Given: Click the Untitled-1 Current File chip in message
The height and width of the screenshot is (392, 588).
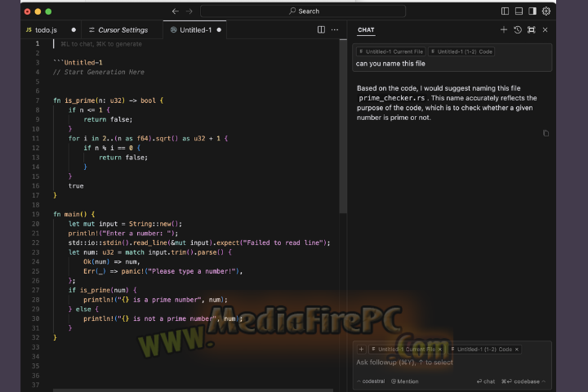Looking at the screenshot, I should [x=390, y=51].
